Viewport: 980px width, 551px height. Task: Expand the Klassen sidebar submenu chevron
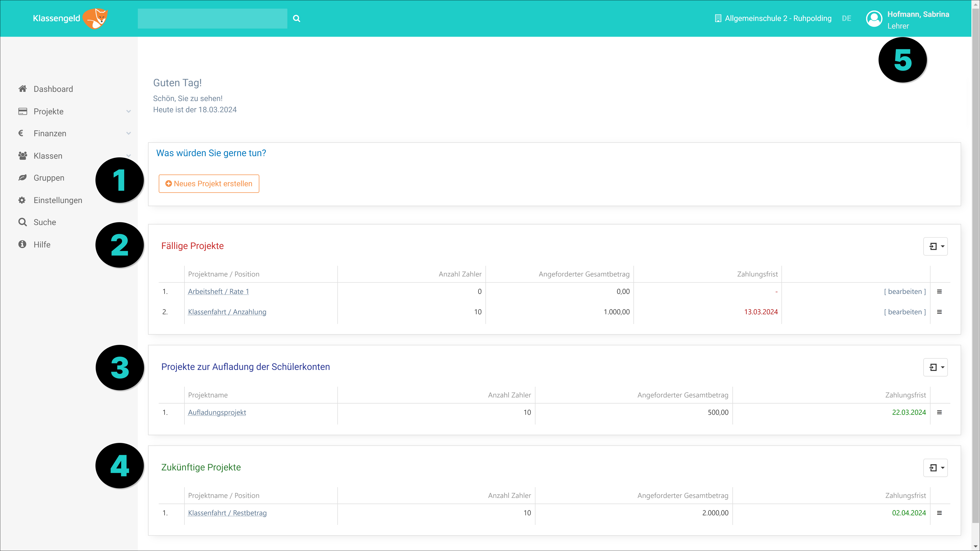pos(128,155)
